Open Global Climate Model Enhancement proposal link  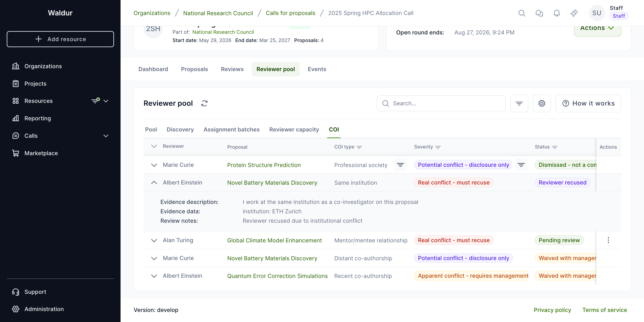coord(274,241)
